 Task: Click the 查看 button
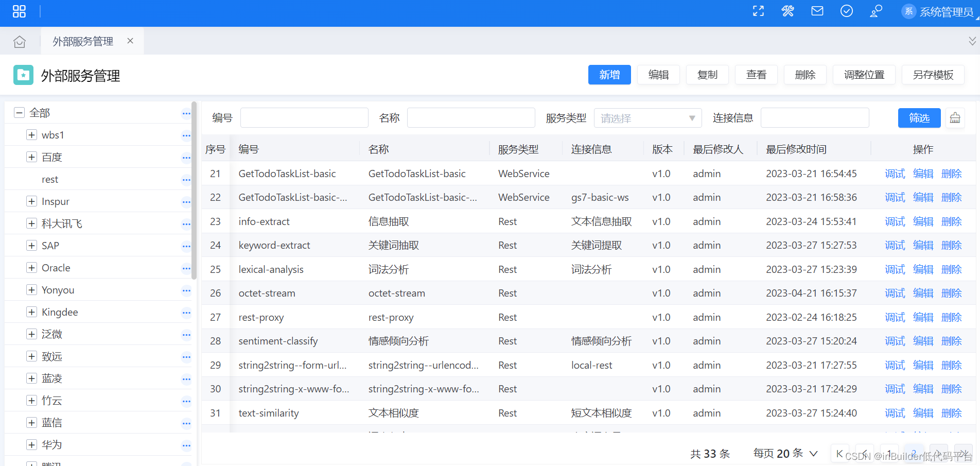(756, 75)
